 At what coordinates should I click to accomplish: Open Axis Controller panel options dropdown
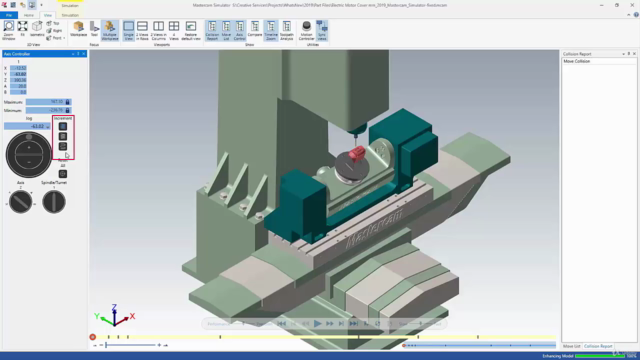click(x=73, y=54)
